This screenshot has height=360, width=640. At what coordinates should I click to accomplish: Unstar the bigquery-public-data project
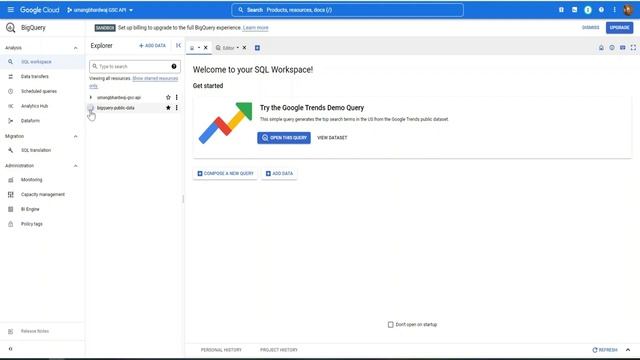pos(168,108)
